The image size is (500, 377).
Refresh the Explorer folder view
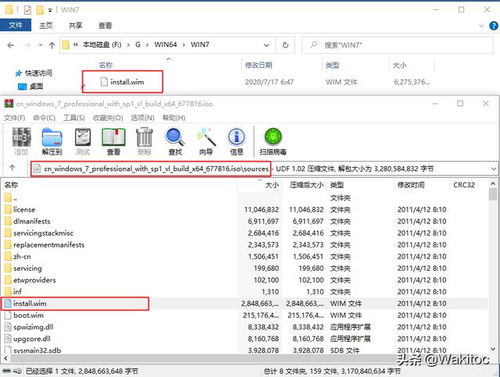(285, 45)
